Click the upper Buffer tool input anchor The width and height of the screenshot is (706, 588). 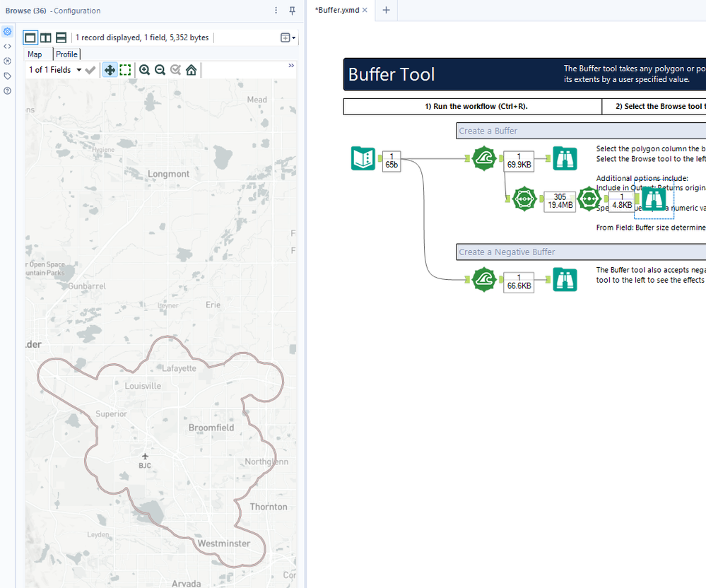pos(467,158)
